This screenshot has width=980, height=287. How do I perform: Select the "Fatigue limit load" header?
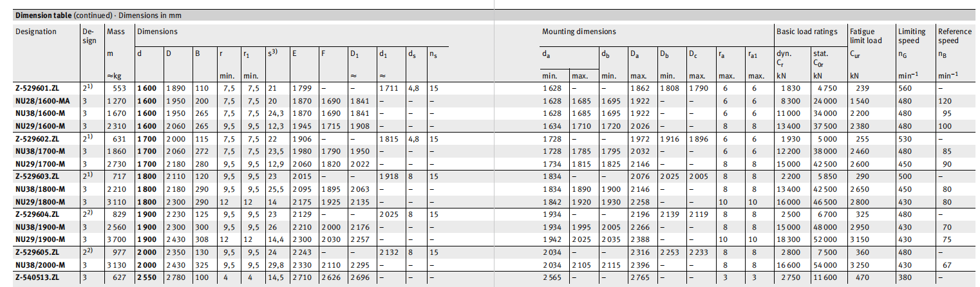click(867, 35)
